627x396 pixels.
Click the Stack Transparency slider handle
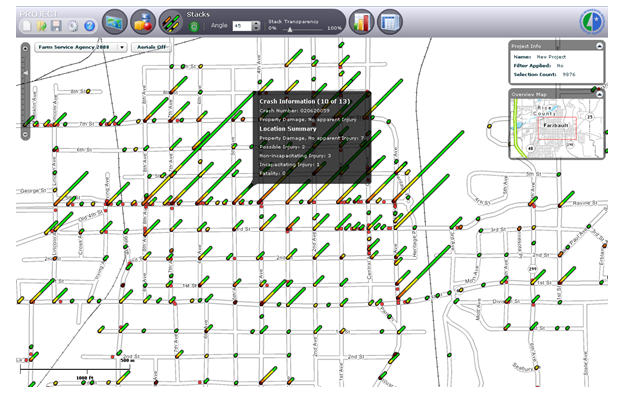(290, 29)
